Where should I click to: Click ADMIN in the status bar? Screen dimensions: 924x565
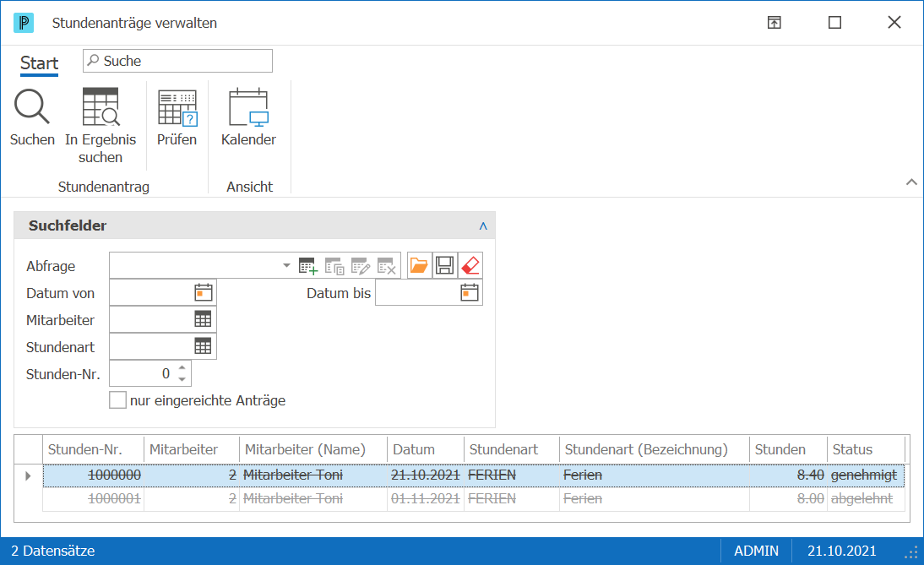tap(756, 551)
